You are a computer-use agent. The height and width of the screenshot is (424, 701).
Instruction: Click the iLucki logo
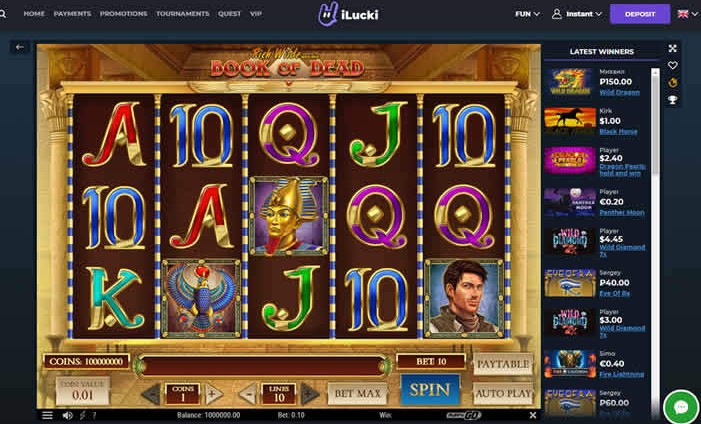coord(348,14)
